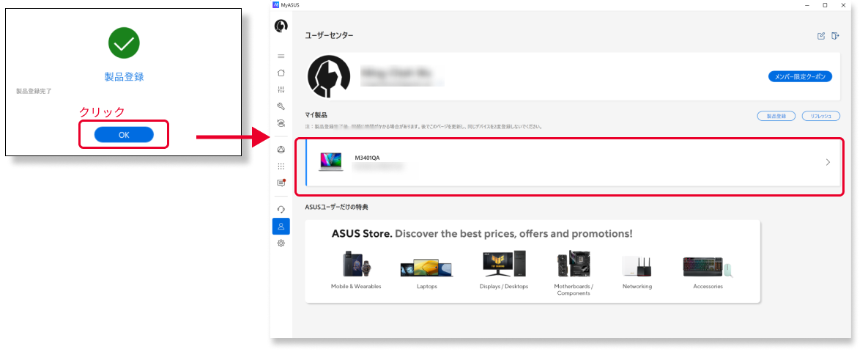
Task: Click the メンバー限定クーポン button
Action: pyautogui.click(x=801, y=76)
